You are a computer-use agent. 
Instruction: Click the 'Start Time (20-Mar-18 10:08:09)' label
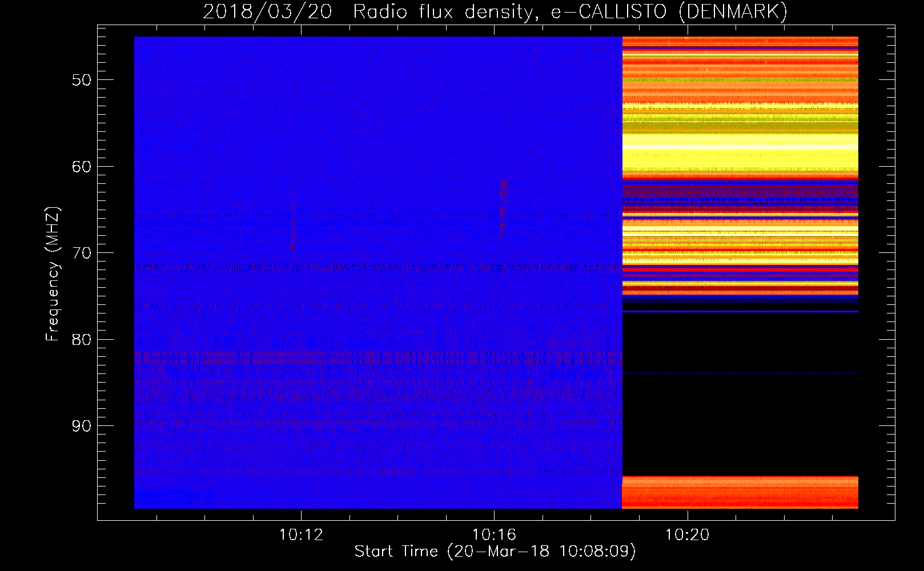tap(495, 552)
